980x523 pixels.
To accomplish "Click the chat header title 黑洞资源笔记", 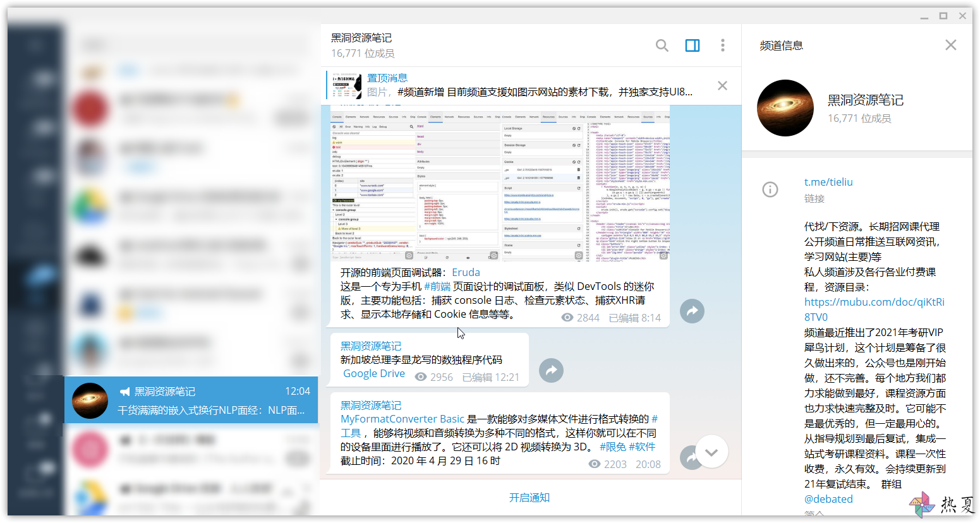I will click(x=361, y=38).
